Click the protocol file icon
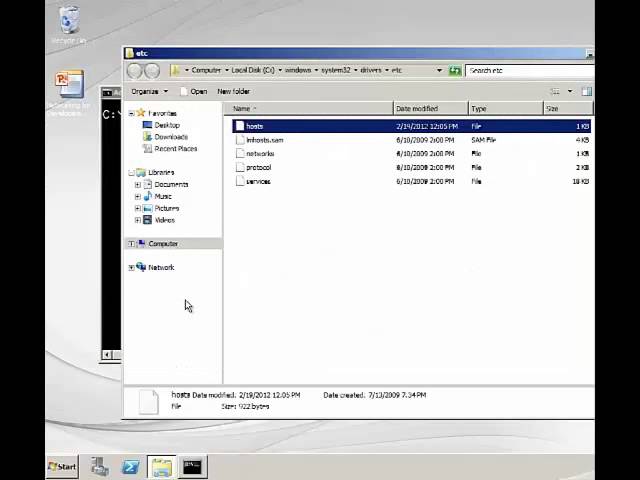This screenshot has width=640, height=480. [240, 167]
